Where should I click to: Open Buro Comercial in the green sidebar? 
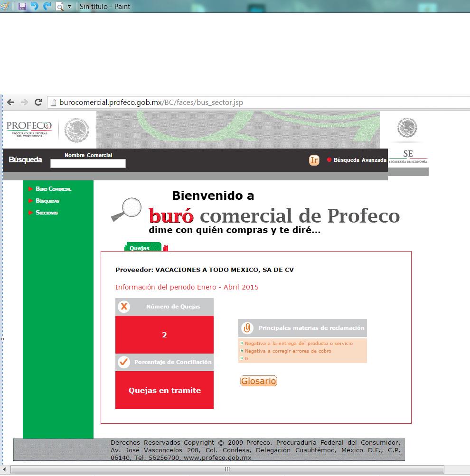54,189
